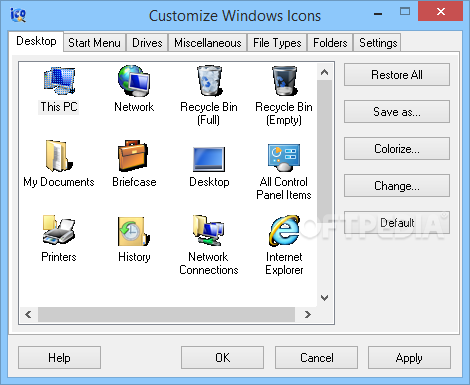The height and width of the screenshot is (385, 470).
Task: Click the Apply button
Action: pos(409,358)
